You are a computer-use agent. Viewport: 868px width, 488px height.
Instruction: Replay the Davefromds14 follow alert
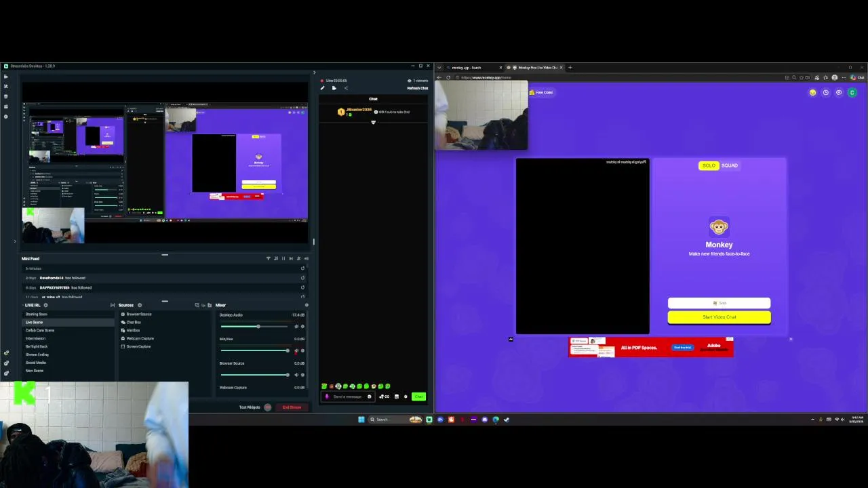point(302,278)
